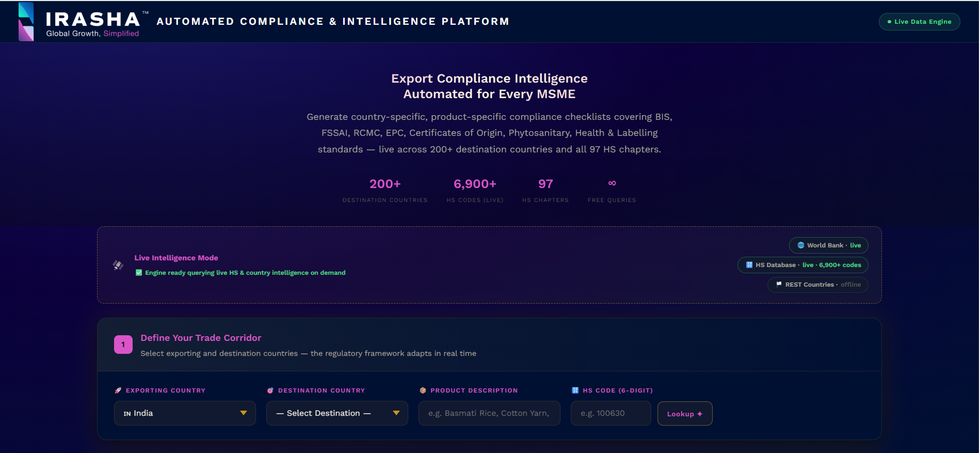Viewport: 980px width, 453px height.
Task: Open the Exporting Country India dropdown
Action: [x=185, y=413]
